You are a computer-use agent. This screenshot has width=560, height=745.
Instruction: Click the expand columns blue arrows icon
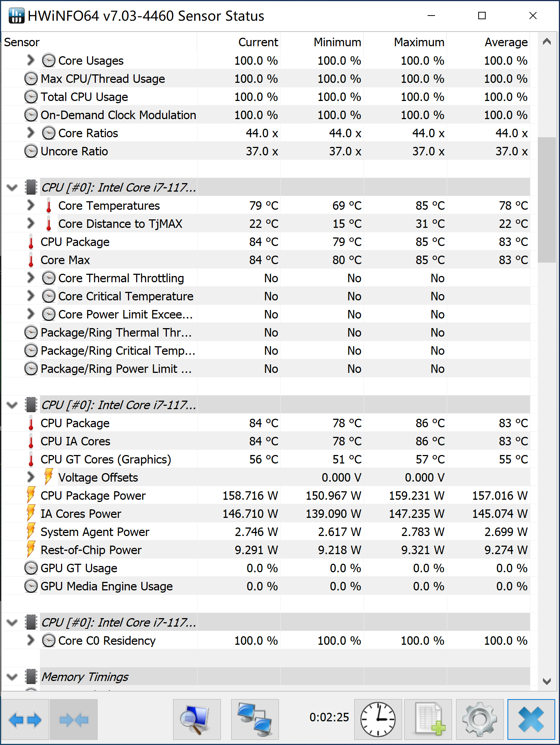coord(25,719)
